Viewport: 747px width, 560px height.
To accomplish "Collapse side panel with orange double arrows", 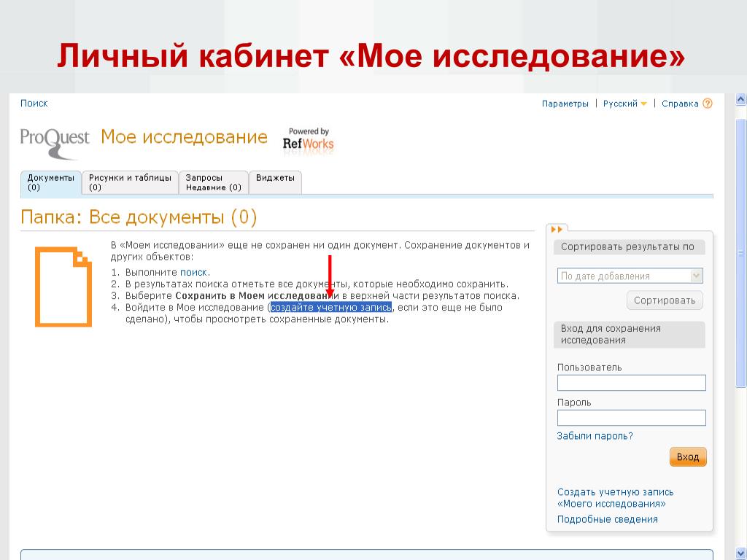I will point(557,229).
